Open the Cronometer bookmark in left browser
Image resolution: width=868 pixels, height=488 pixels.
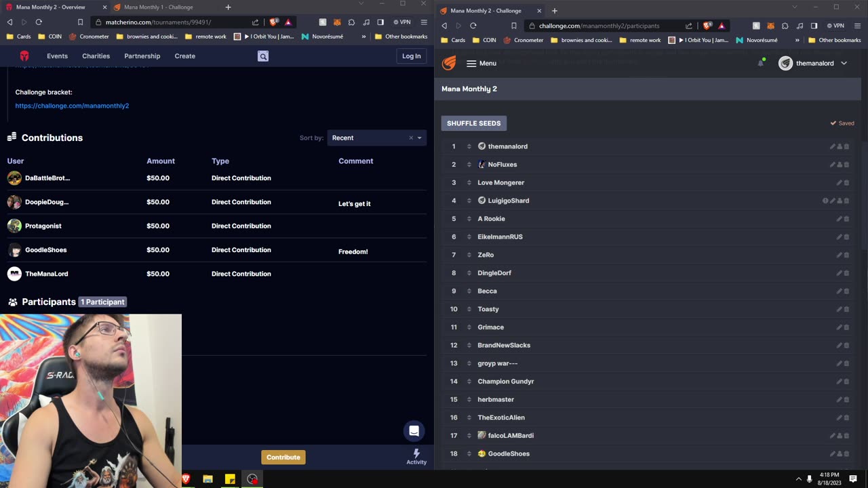[90, 37]
